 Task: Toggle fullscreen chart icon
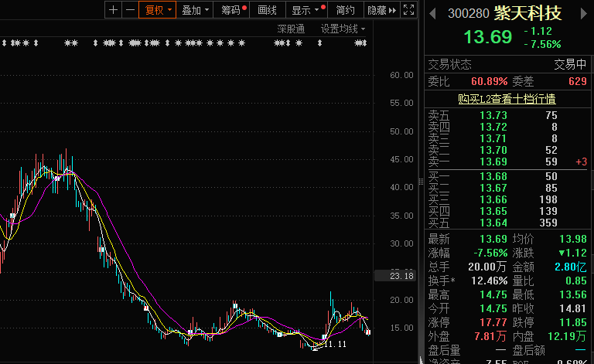click(x=408, y=10)
